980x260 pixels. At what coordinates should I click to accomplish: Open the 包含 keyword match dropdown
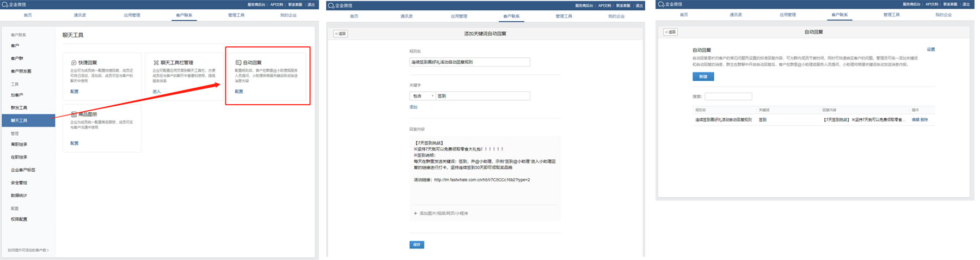coord(422,96)
